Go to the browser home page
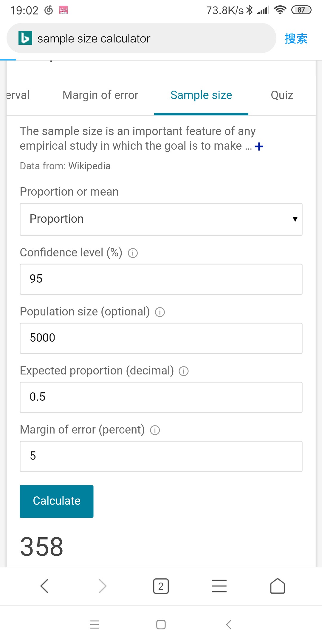The height and width of the screenshot is (644, 322). [277, 586]
